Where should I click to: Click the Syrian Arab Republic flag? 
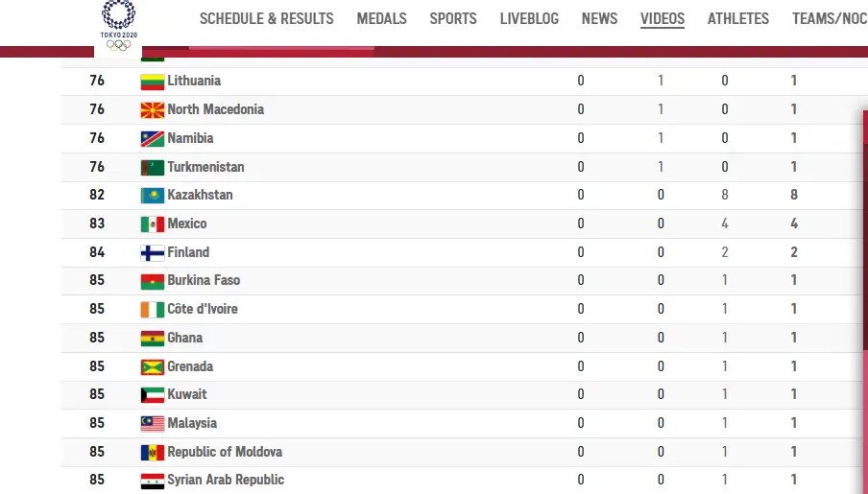pos(153,481)
